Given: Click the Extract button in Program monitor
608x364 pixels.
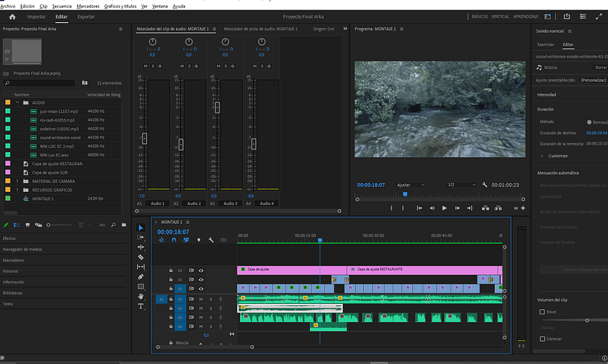Looking at the screenshot, I should [498, 208].
